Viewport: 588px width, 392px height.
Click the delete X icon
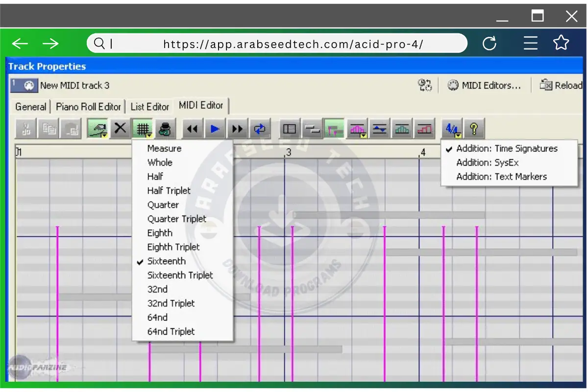click(x=120, y=129)
